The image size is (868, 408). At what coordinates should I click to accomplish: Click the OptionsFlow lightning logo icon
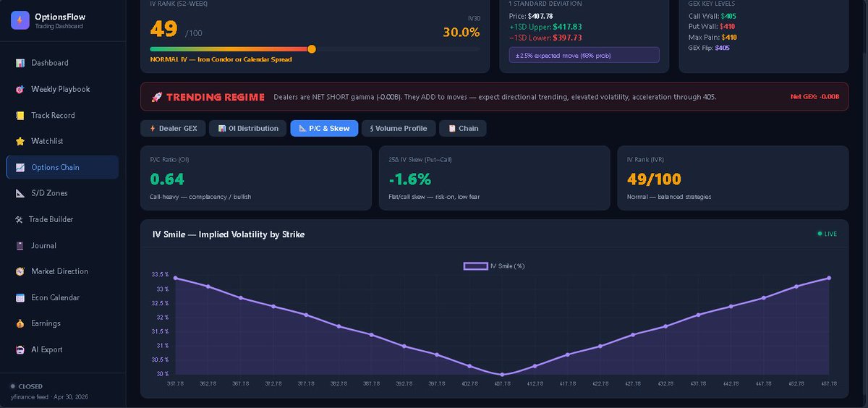click(20, 20)
